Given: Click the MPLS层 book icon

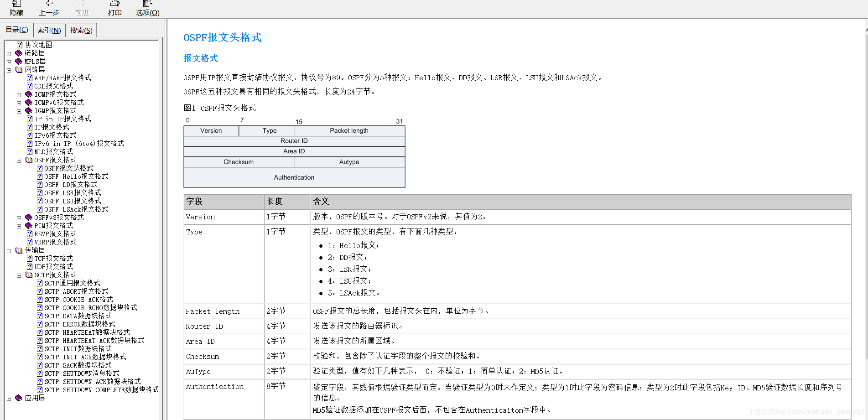Looking at the screenshot, I should (19, 62).
